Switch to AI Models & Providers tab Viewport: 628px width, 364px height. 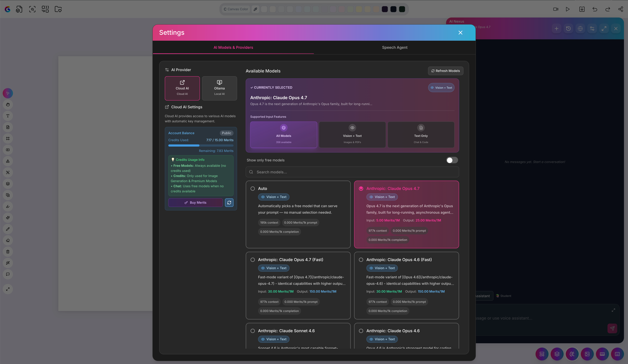(233, 47)
